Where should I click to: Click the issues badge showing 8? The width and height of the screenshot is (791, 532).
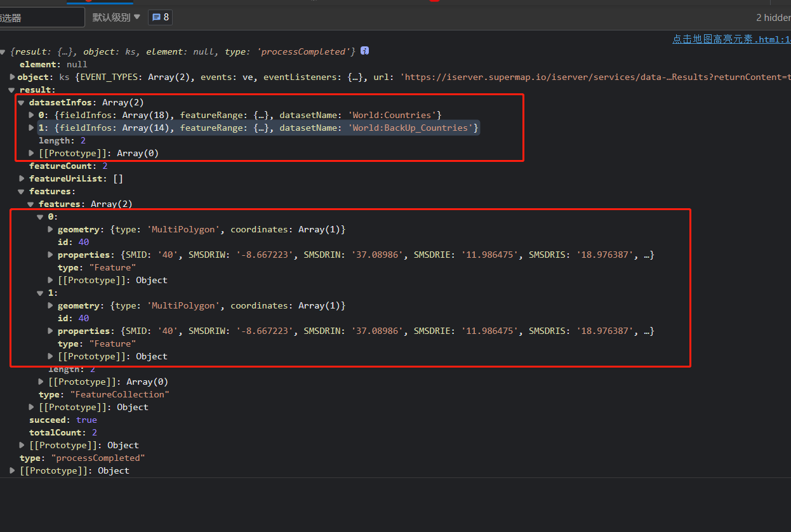coord(160,18)
